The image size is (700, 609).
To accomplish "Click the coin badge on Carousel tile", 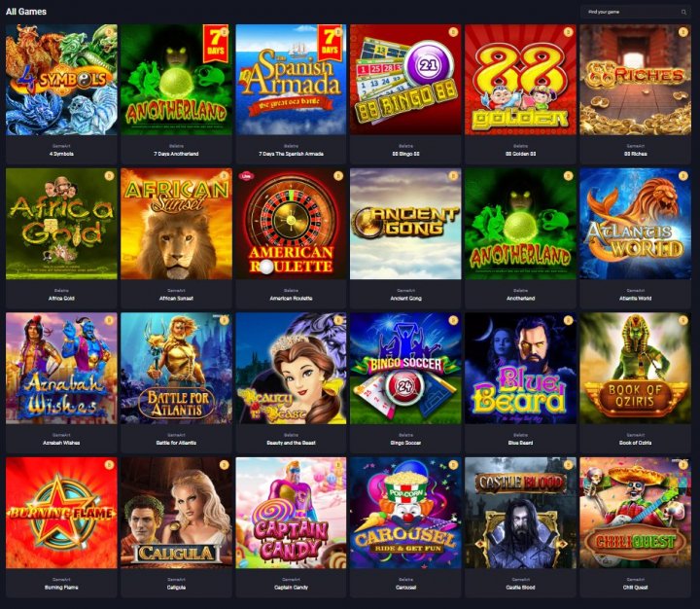I will pyautogui.click(x=453, y=465).
